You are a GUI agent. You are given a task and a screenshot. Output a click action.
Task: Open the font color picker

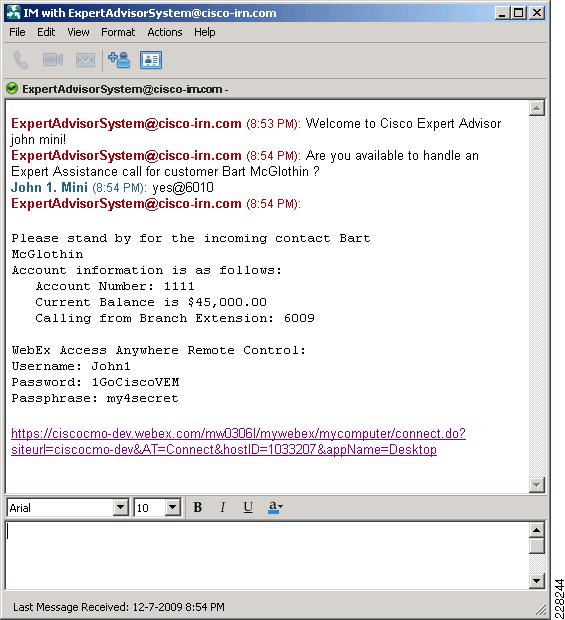(x=275, y=507)
